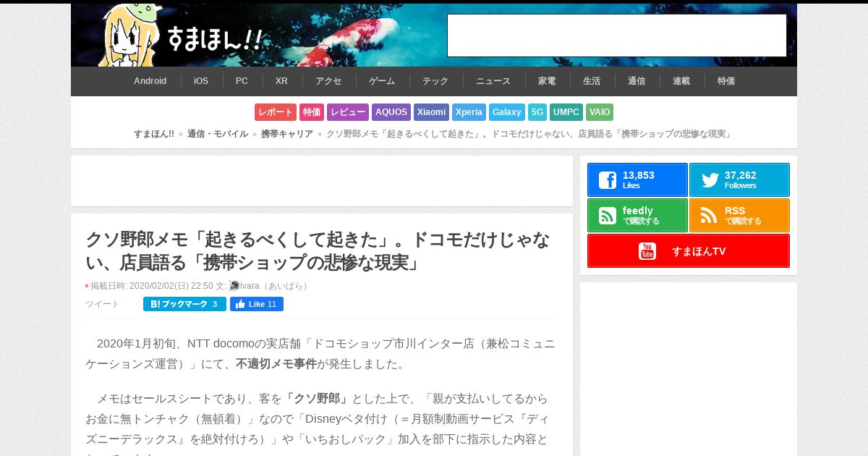The height and width of the screenshot is (456, 868).
Task: Click the blank ad area above article
Action: tap(322, 181)
